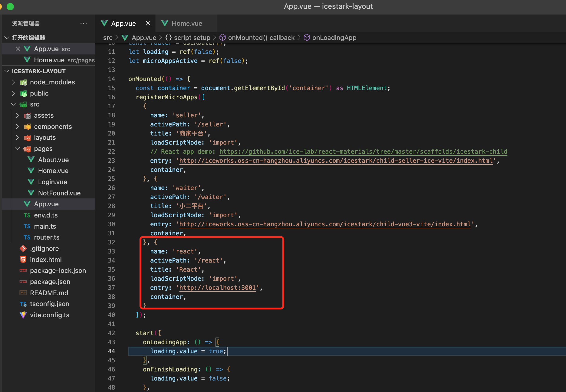Select App.vue under src in tree
The width and height of the screenshot is (566, 392).
(x=49, y=204)
